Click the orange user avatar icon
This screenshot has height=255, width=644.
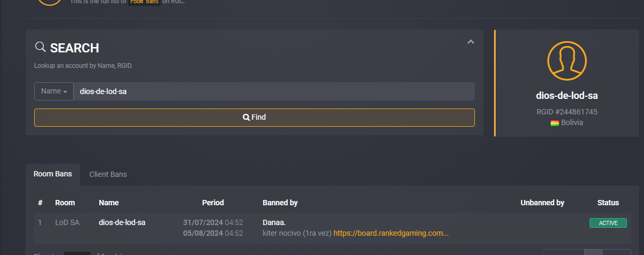pyautogui.click(x=567, y=60)
